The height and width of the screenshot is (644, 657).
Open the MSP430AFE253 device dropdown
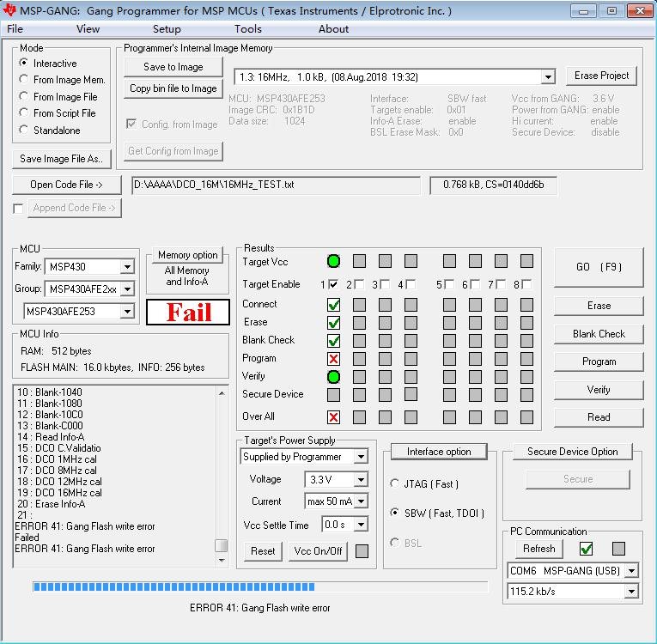(127, 312)
